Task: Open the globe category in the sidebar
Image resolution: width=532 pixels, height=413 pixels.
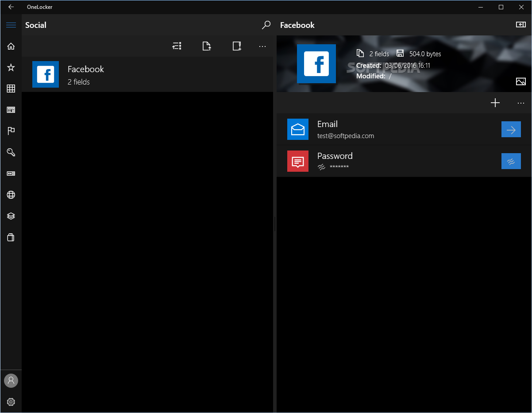Action: [11, 195]
